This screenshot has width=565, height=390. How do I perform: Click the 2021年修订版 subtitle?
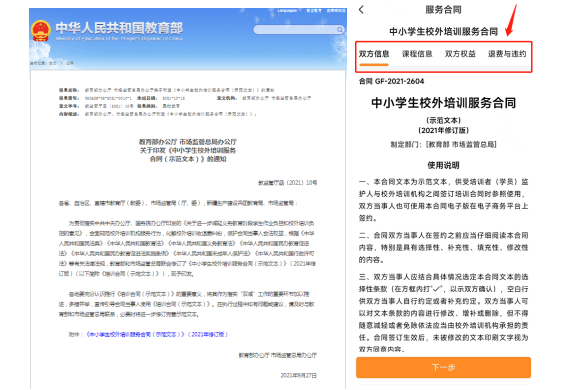pyautogui.click(x=443, y=130)
